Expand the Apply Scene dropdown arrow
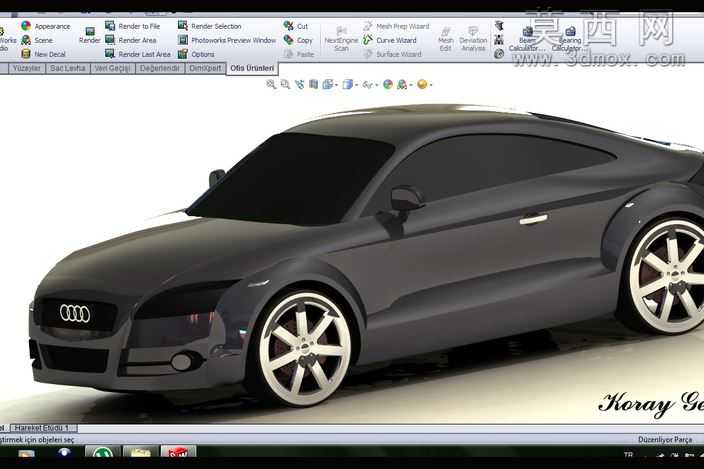 411,85
